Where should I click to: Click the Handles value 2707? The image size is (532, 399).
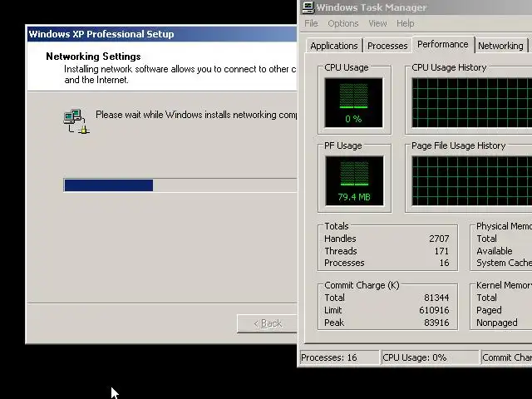pos(439,239)
